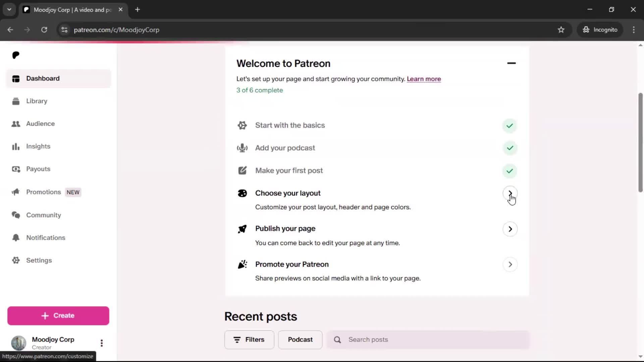Click the scrollbar up arrow
The height and width of the screenshot is (362, 644).
tap(640, 45)
